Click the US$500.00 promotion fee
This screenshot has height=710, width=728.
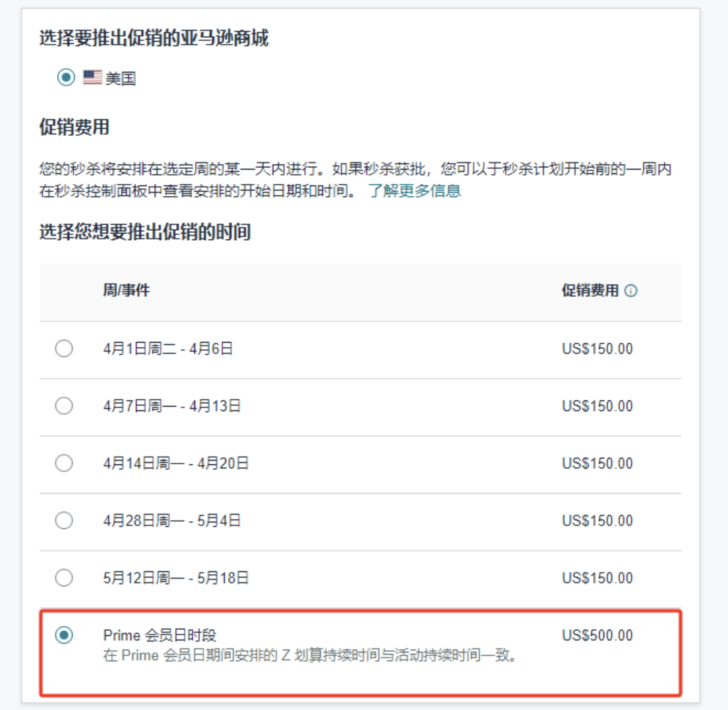tap(597, 635)
